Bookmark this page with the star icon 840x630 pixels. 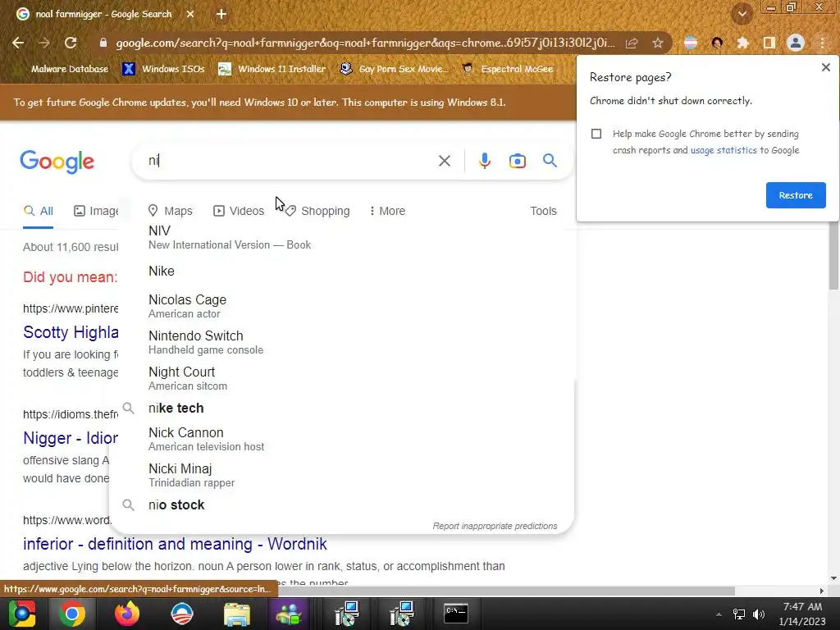coord(658,43)
